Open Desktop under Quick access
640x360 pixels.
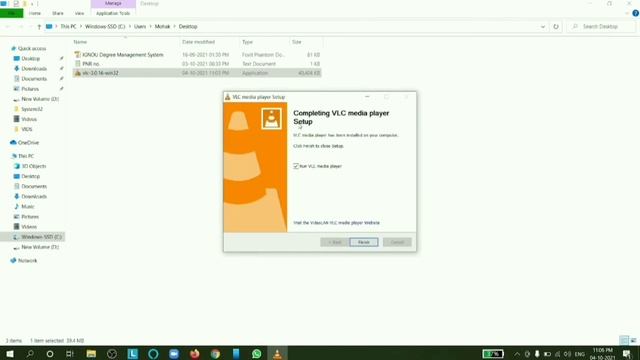[x=31, y=59]
